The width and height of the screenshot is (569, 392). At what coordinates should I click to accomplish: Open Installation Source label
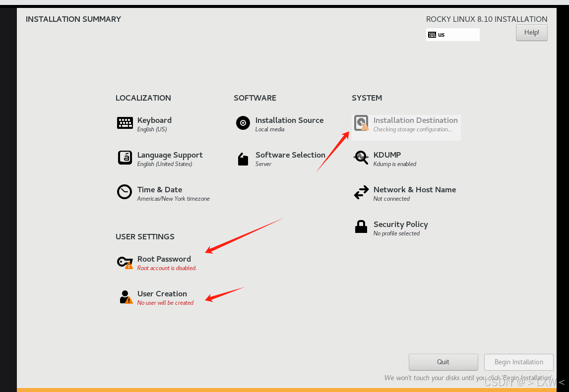[x=289, y=120]
